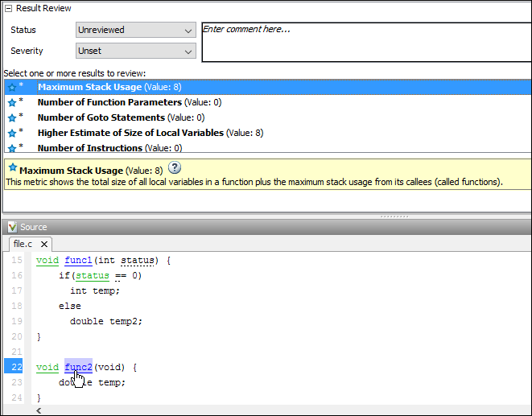Click star icon beside Maximum Stack Usage

[x=11, y=87]
